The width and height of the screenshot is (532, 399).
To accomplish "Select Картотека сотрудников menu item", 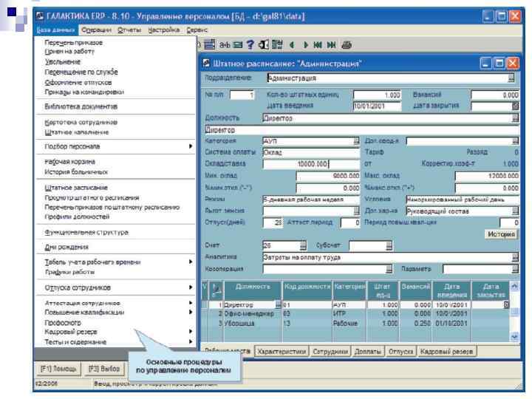I will (81, 122).
